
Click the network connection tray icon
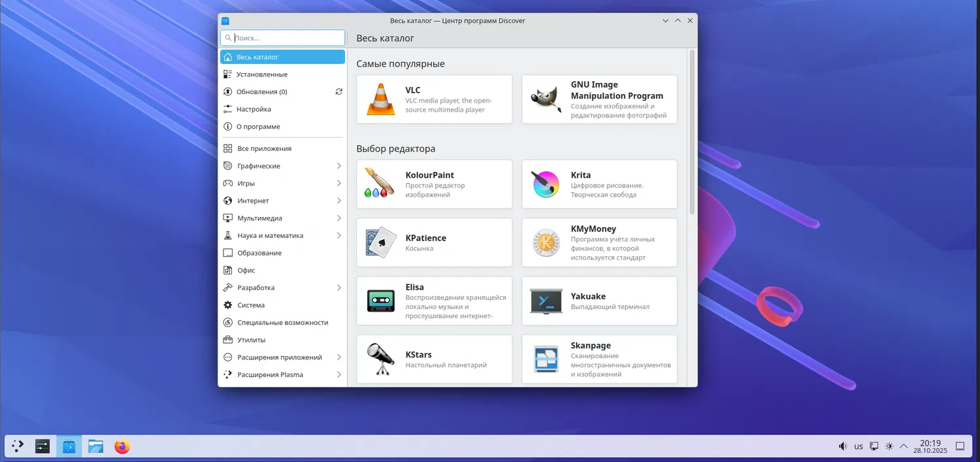pyautogui.click(x=874, y=446)
